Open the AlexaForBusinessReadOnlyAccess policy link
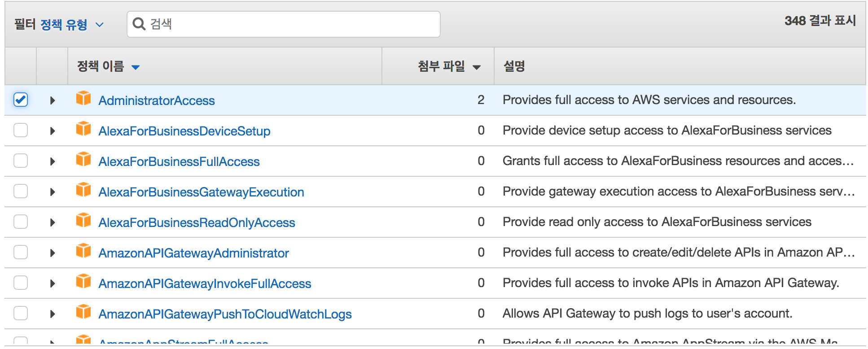 click(197, 222)
